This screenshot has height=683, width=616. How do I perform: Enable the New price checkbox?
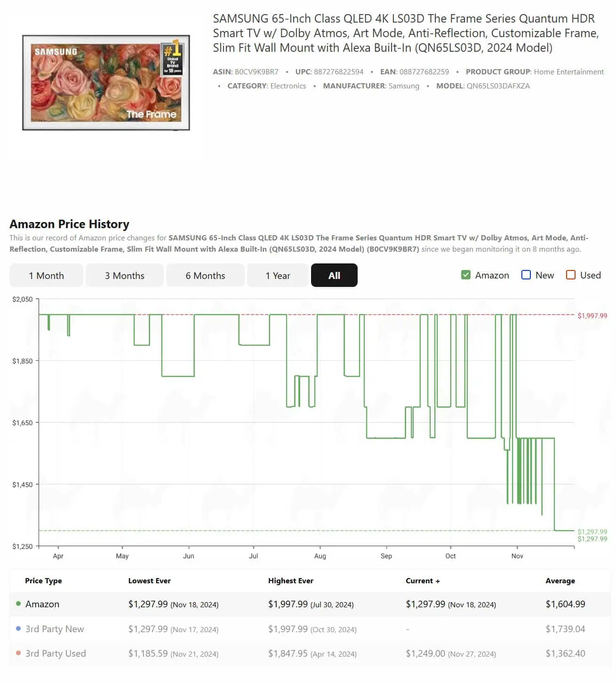[x=526, y=275]
